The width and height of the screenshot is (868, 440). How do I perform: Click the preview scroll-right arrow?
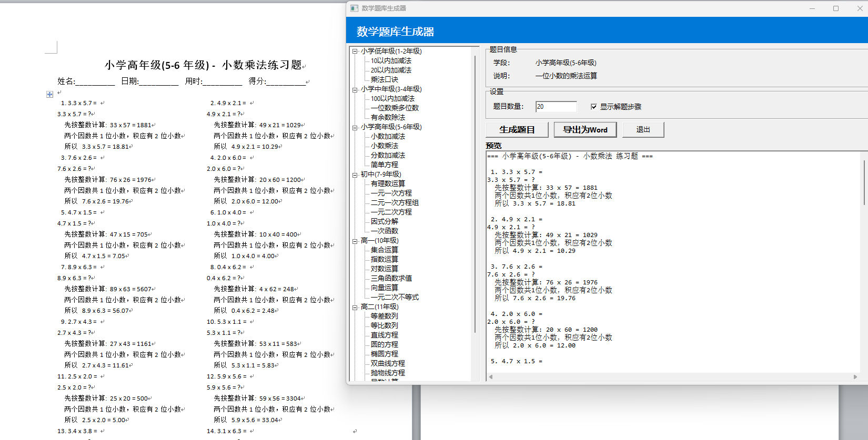855,377
